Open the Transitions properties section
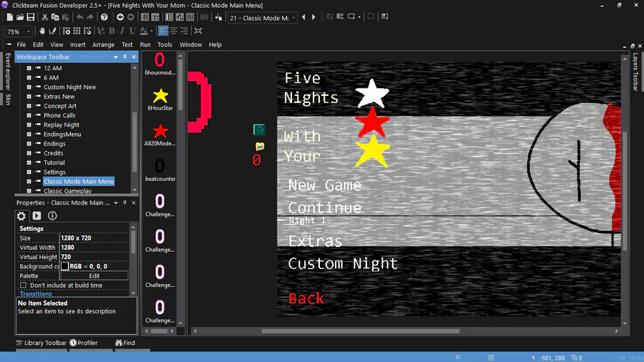This screenshot has height=362, width=644. 36,294
